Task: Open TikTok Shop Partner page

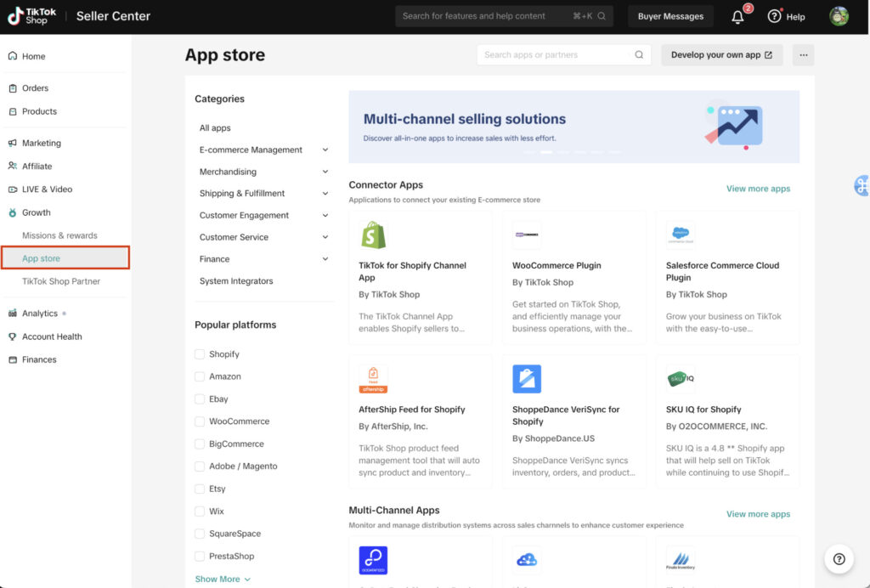Action: pyautogui.click(x=61, y=281)
